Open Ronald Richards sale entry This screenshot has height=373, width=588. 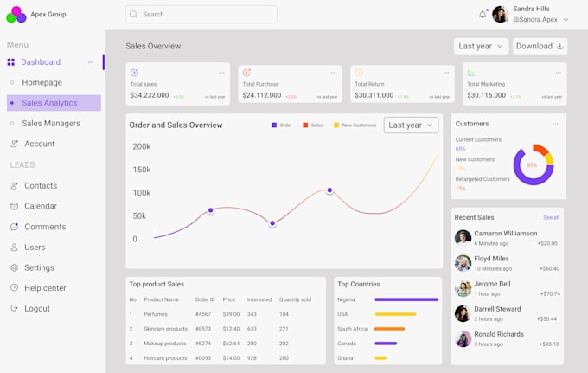point(507,338)
